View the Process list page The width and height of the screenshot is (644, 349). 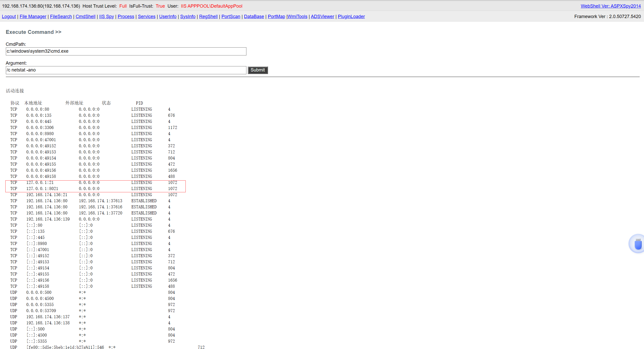126,17
